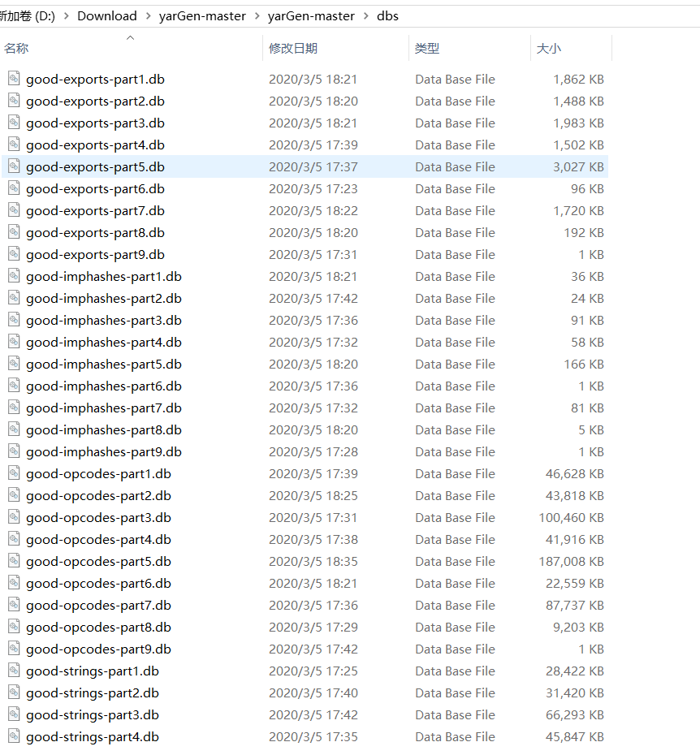Click the 3,027 KB size in the highlighted row
This screenshot has height=755, width=700.
578,166
